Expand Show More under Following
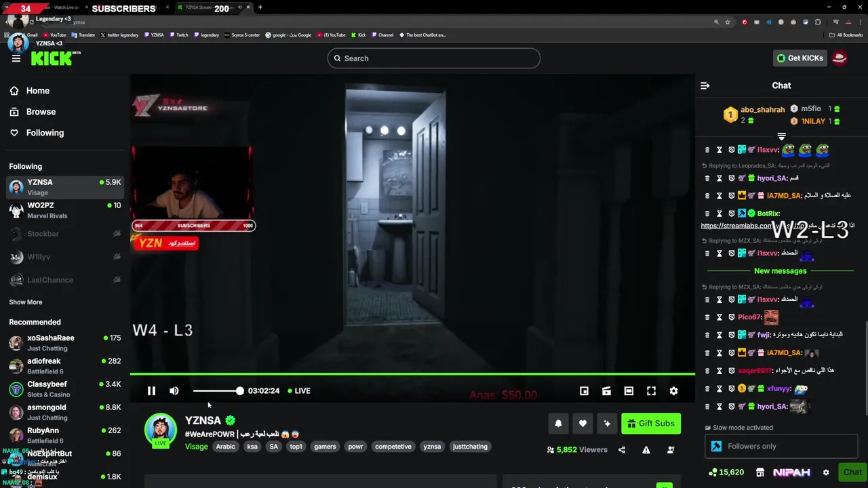Viewport: 868px width, 488px height. point(26,302)
